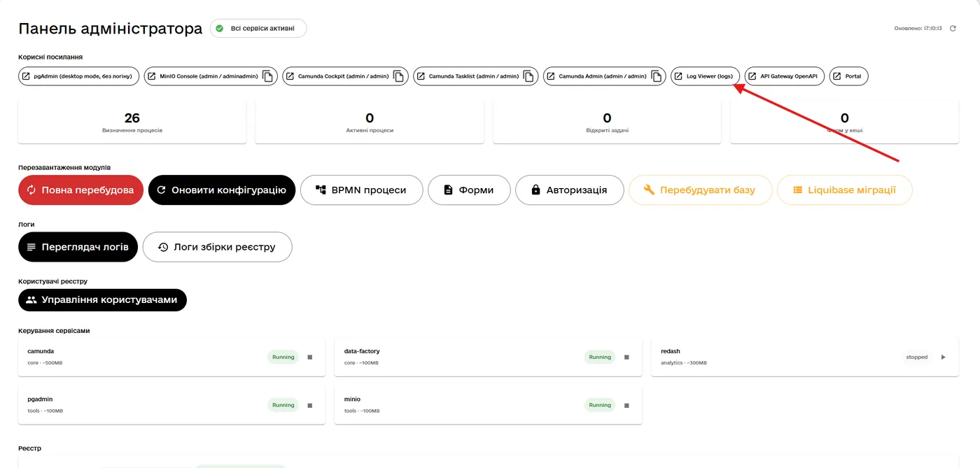Click the stopped badge for redash
The height and width of the screenshot is (468, 980).
[917, 357]
